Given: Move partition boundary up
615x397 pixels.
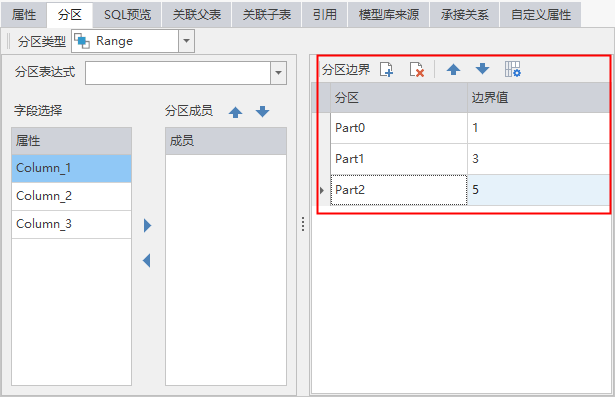Looking at the screenshot, I should [x=453, y=70].
